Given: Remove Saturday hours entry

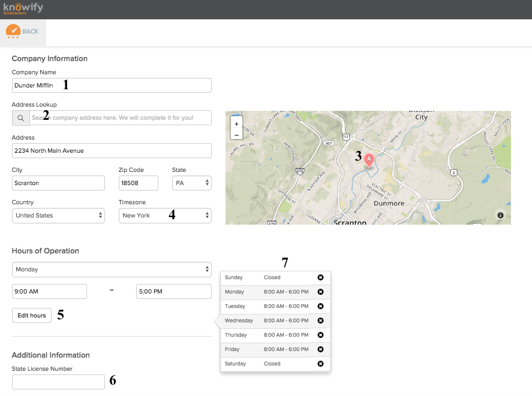Looking at the screenshot, I should pos(320,364).
